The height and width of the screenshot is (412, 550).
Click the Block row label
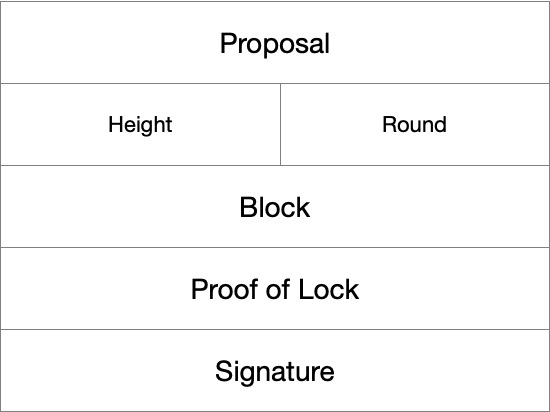[x=275, y=207]
